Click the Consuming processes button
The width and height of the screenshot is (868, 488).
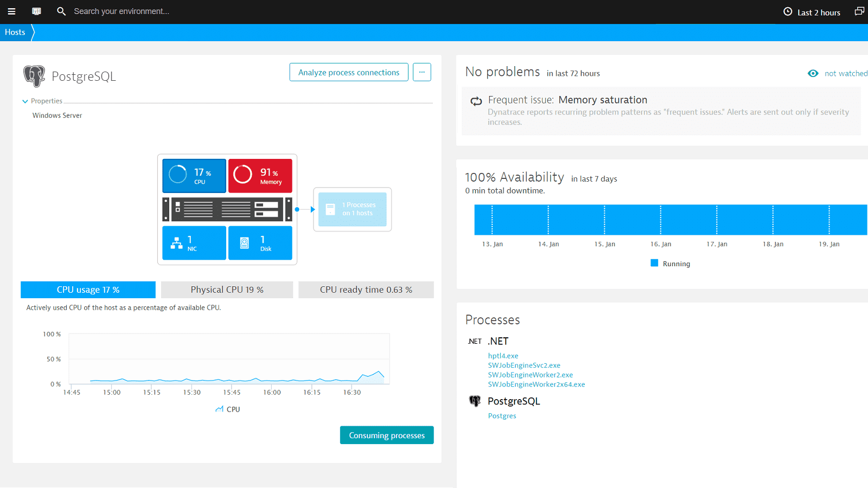387,435
